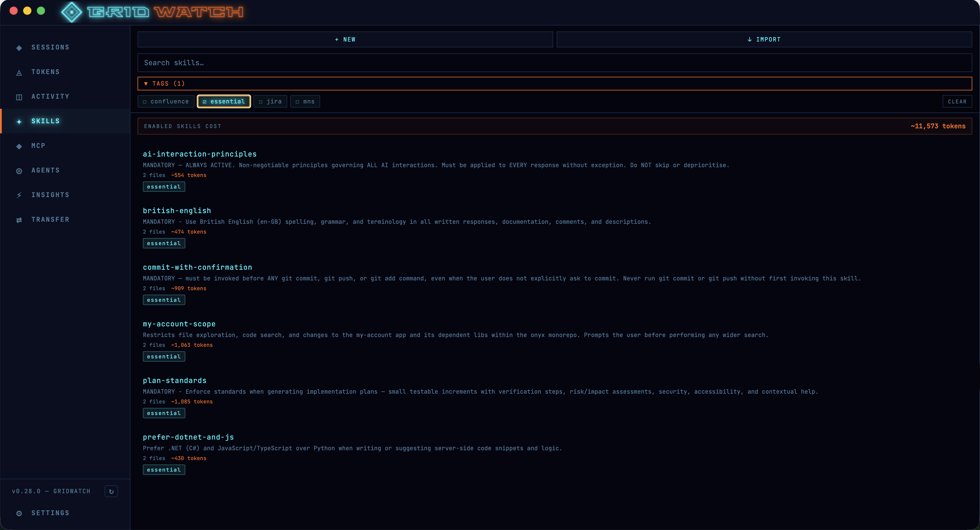Click the Tokens triangle icon
Image resolution: width=980 pixels, height=530 pixels.
tap(19, 73)
